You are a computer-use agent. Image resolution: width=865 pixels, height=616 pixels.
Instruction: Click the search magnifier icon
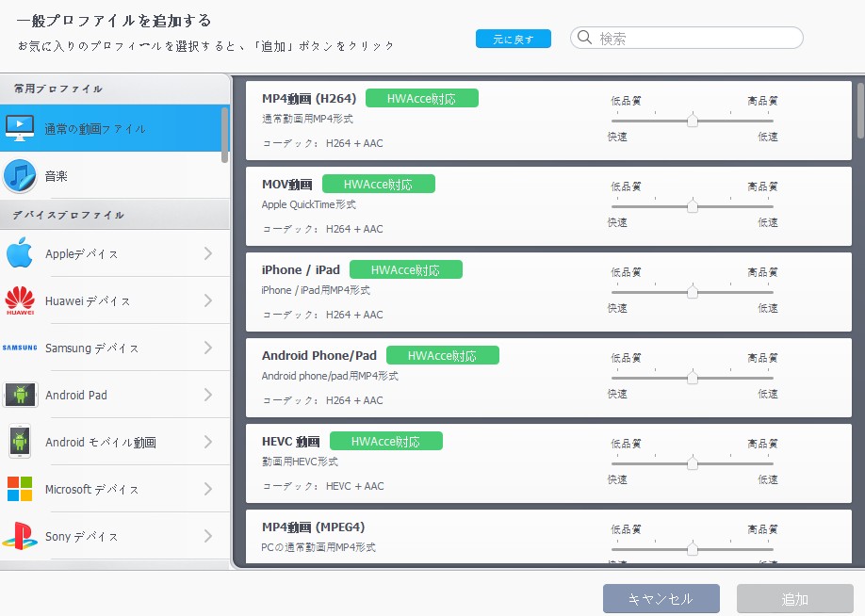584,38
